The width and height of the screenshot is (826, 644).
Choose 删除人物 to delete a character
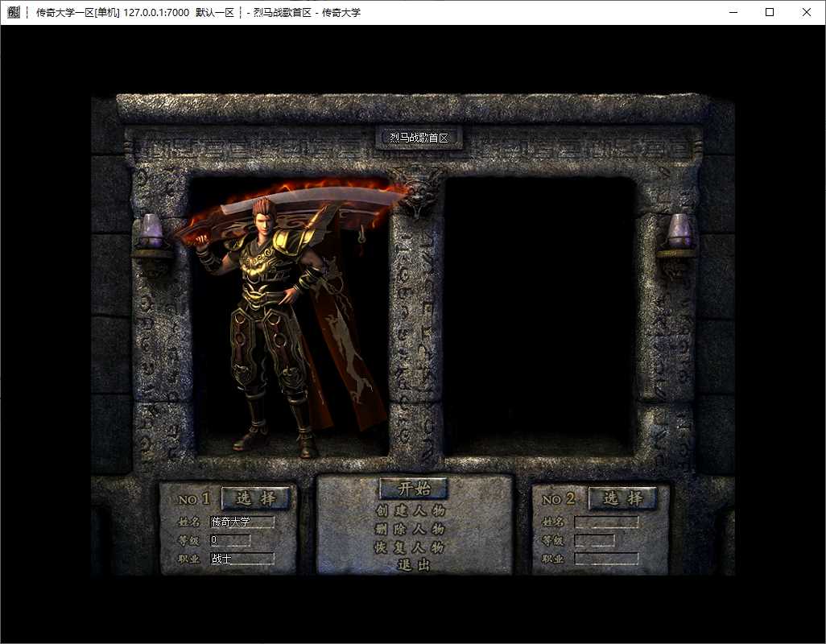click(x=411, y=529)
